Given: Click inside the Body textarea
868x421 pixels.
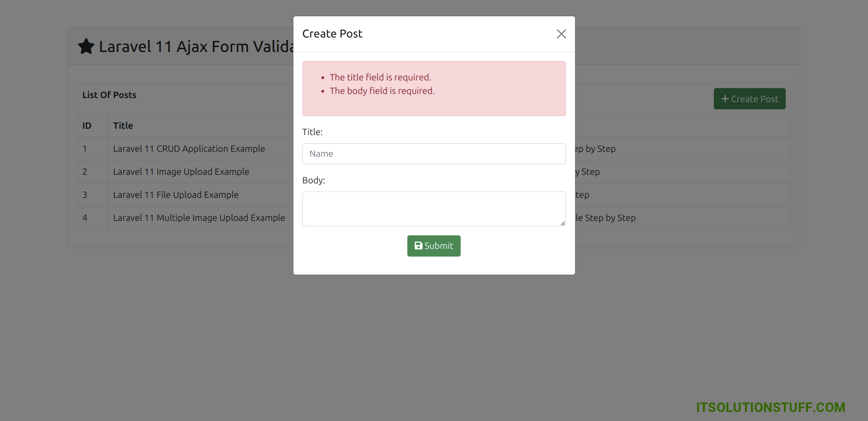Looking at the screenshot, I should coord(434,209).
